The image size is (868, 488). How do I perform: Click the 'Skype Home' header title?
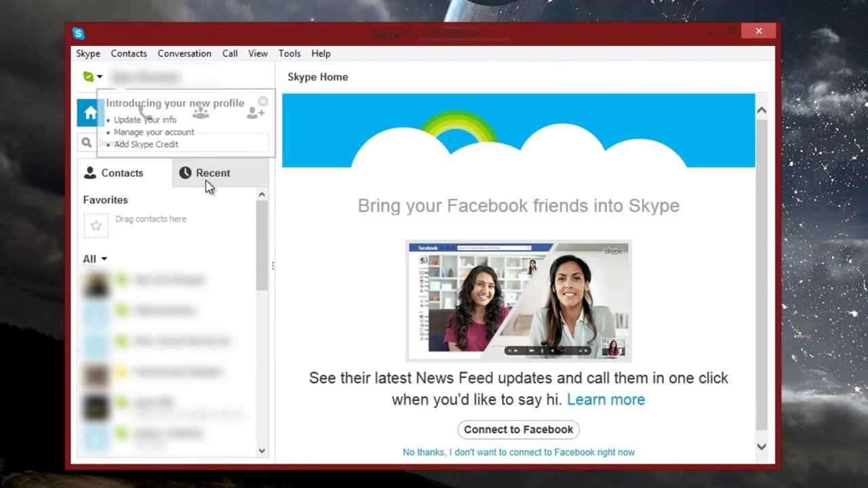(317, 77)
